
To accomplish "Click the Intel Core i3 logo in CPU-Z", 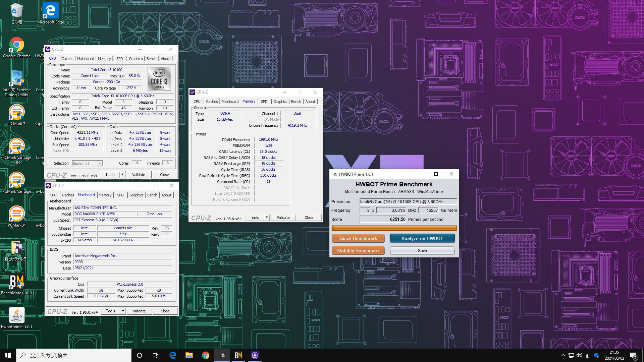I will click(159, 79).
